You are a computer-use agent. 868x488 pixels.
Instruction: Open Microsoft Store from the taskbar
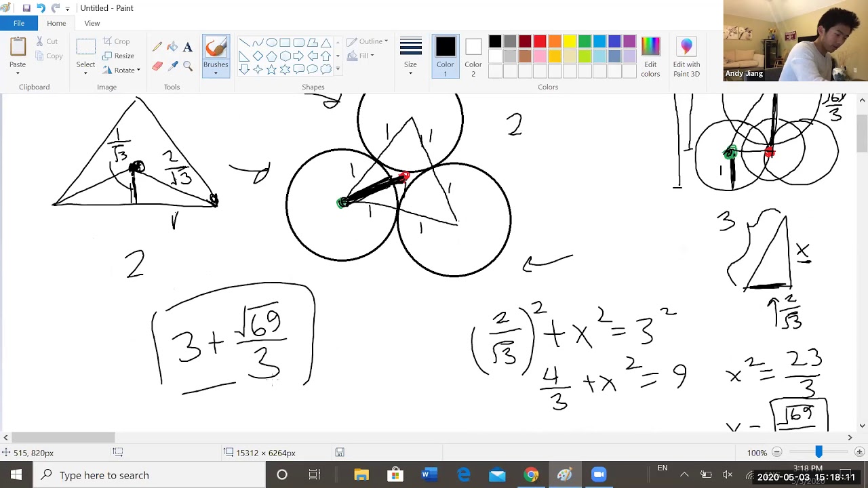(x=395, y=474)
